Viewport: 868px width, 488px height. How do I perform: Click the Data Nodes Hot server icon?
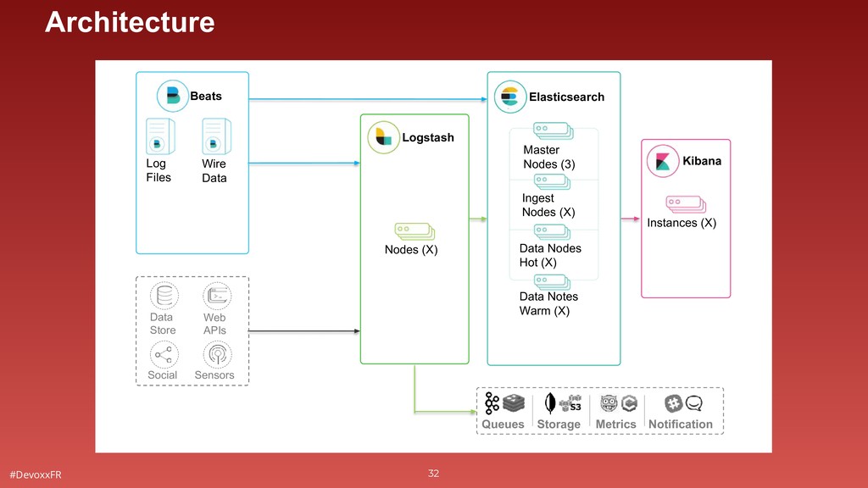pyautogui.click(x=552, y=231)
